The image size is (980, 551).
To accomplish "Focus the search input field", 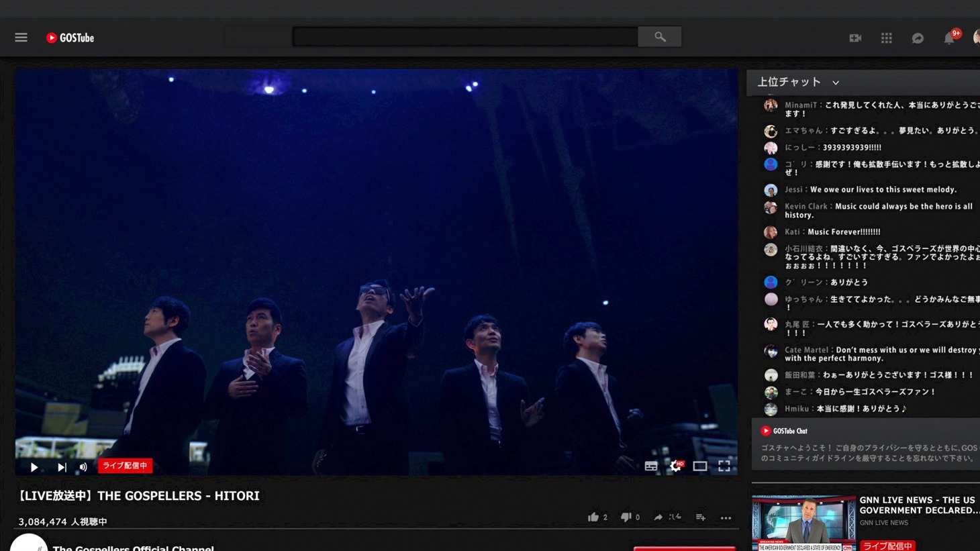I will click(x=464, y=37).
